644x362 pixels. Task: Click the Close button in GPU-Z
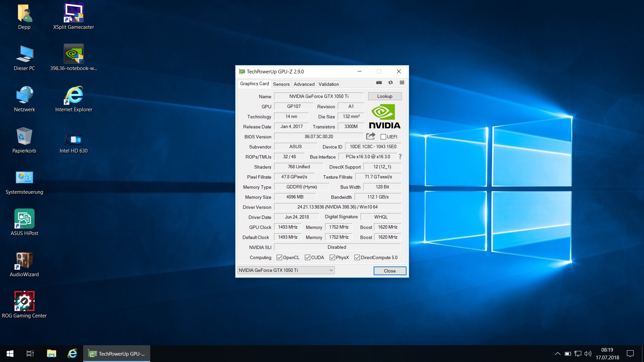point(390,271)
